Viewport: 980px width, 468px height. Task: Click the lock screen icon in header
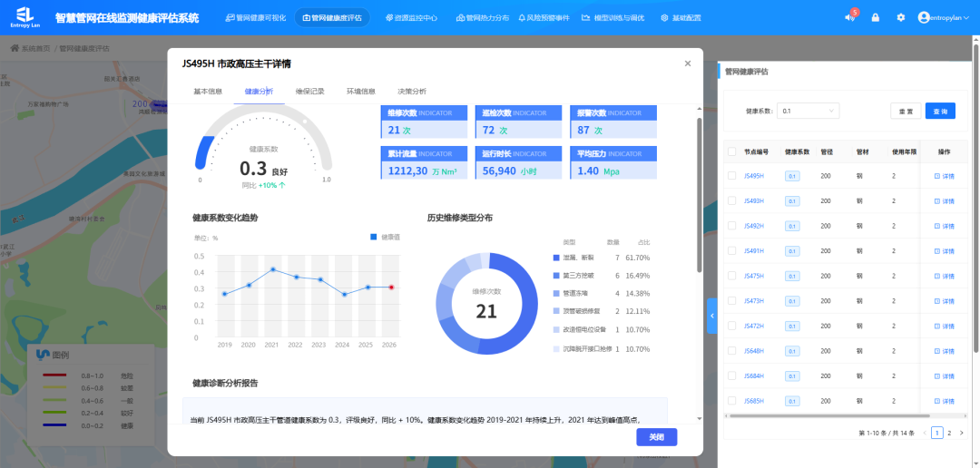[x=875, y=17]
